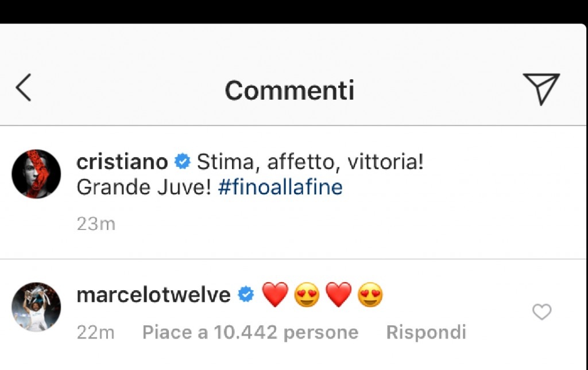View likes via Piace a 10.442 persone

(250, 332)
